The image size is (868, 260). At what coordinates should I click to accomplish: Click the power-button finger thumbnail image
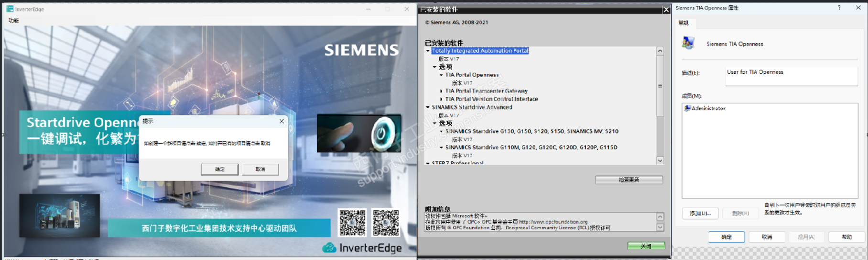click(x=359, y=133)
